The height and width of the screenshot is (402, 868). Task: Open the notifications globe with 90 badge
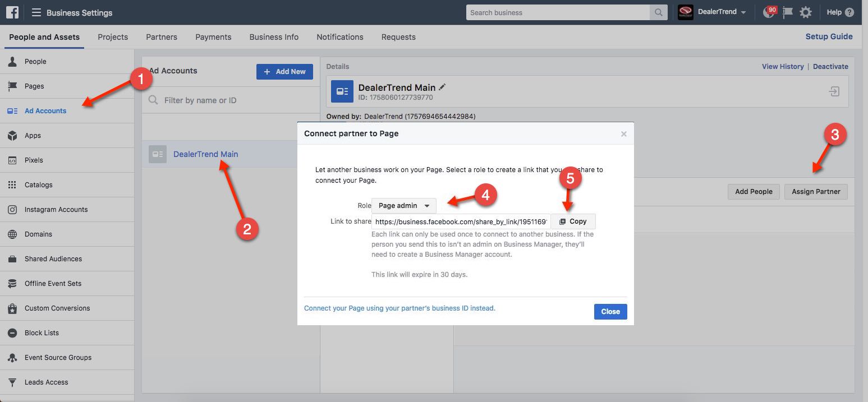click(769, 12)
